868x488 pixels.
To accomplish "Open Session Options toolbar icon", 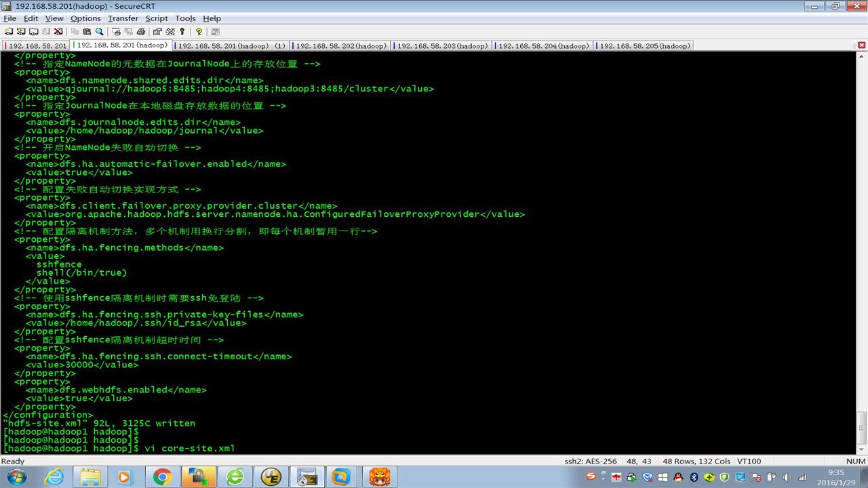I will 157,31.
